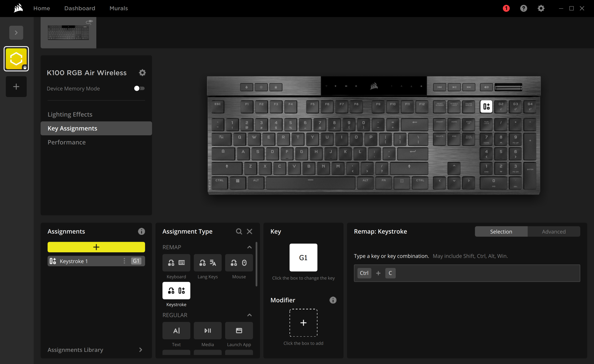Image resolution: width=594 pixels, height=364 pixels.
Task: Collapse the REMAP section
Action: (249, 247)
